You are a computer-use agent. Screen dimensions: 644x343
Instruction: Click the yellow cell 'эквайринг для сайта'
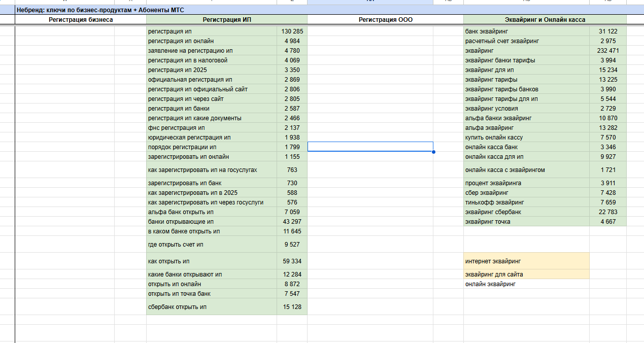(x=527, y=275)
